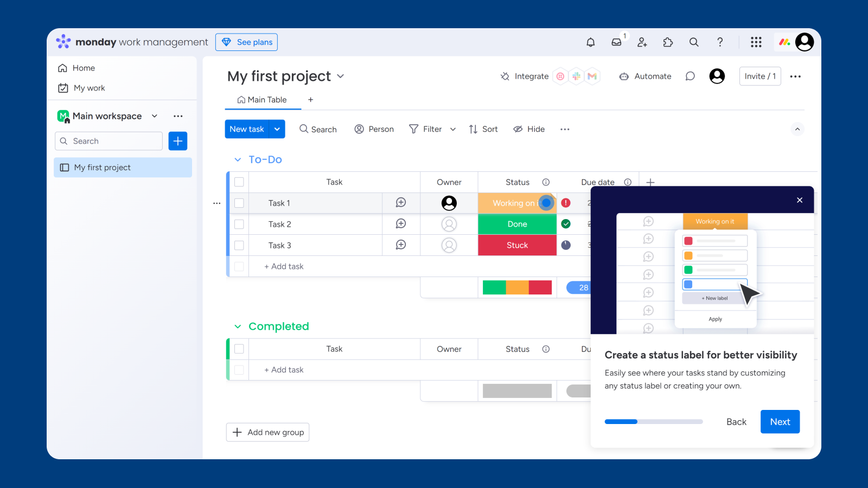Check the To-Do header select-all box
The image size is (868, 488).
pos(239,182)
